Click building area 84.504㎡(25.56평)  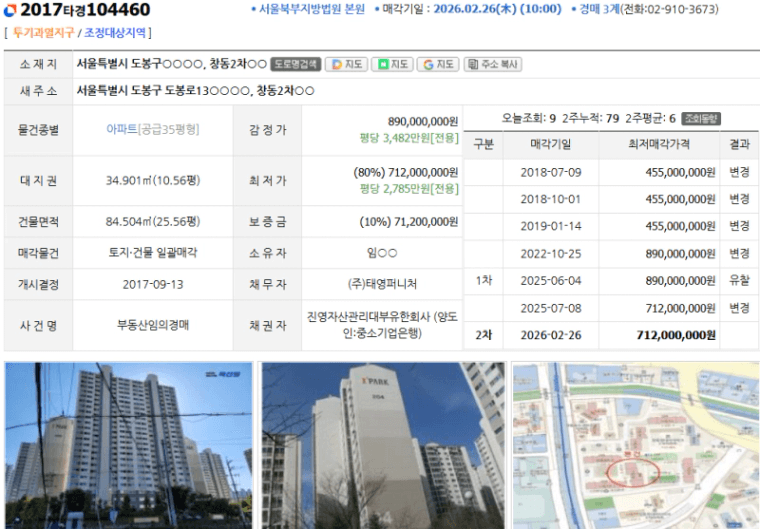[x=153, y=222]
